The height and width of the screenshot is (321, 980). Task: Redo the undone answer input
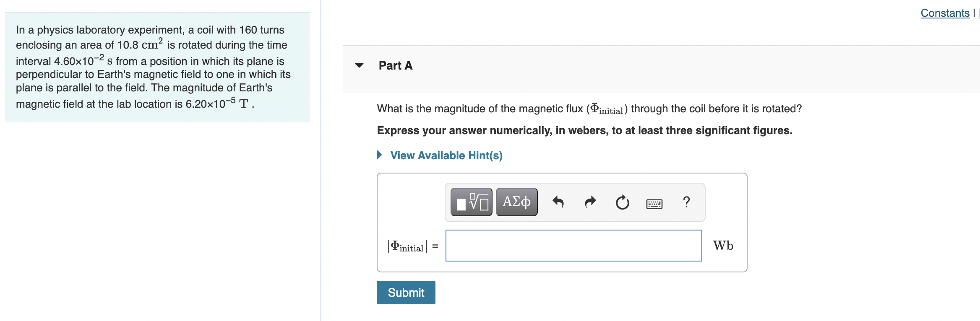coord(591,202)
